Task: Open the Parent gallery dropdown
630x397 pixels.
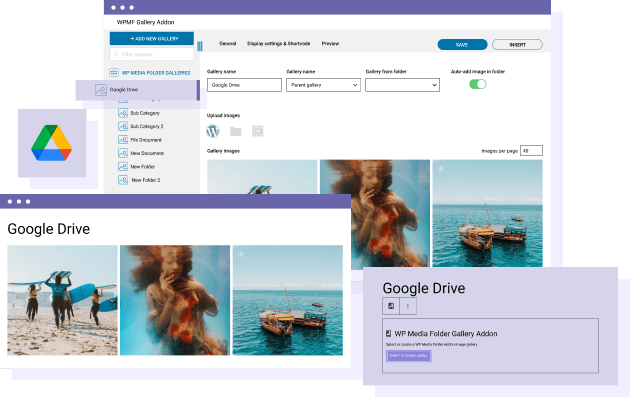Action: [323, 85]
